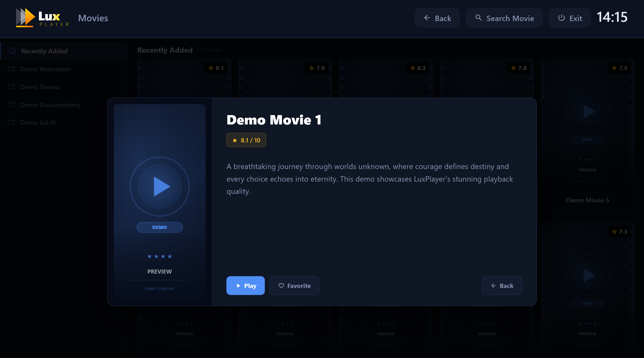This screenshot has height=358, width=644.
Task: Click the 7.3 rated movie card
Action: [588, 290]
